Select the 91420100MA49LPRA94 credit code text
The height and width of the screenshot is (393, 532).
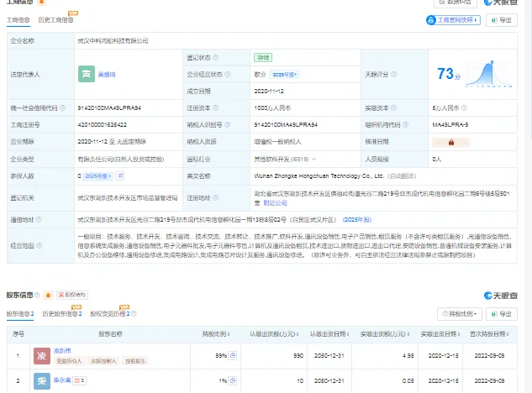point(109,107)
